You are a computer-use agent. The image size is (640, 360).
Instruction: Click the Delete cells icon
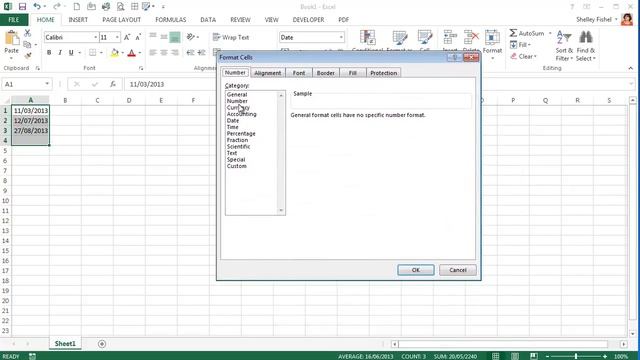point(471,38)
